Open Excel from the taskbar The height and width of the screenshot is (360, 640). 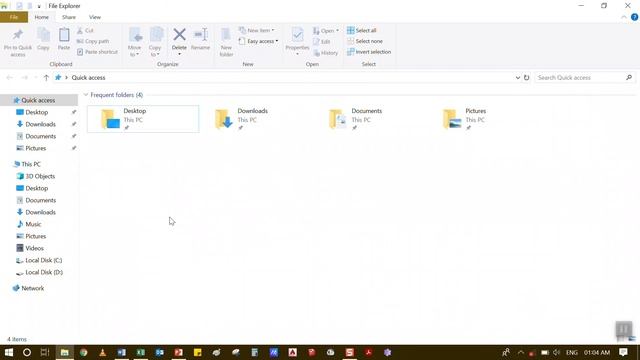[140, 352]
